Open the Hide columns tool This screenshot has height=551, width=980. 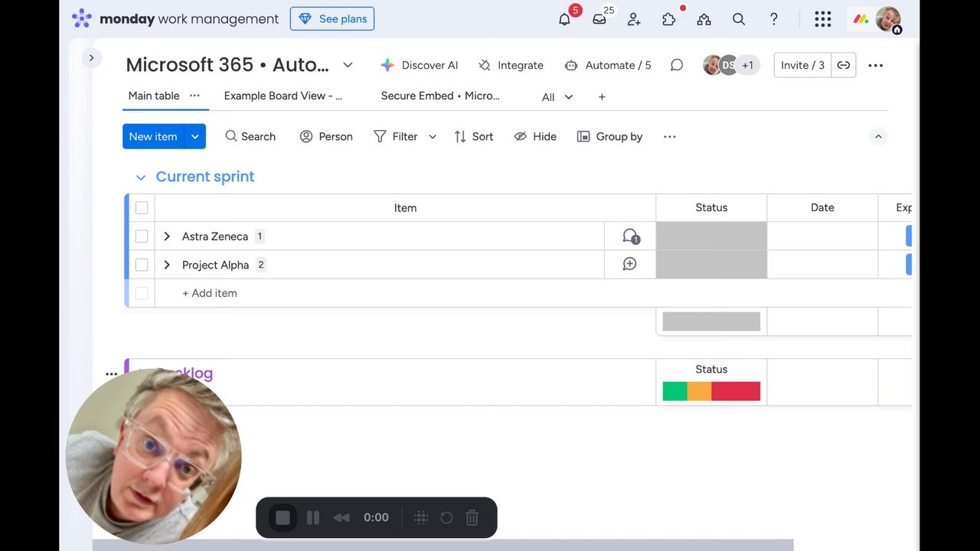[x=535, y=136]
